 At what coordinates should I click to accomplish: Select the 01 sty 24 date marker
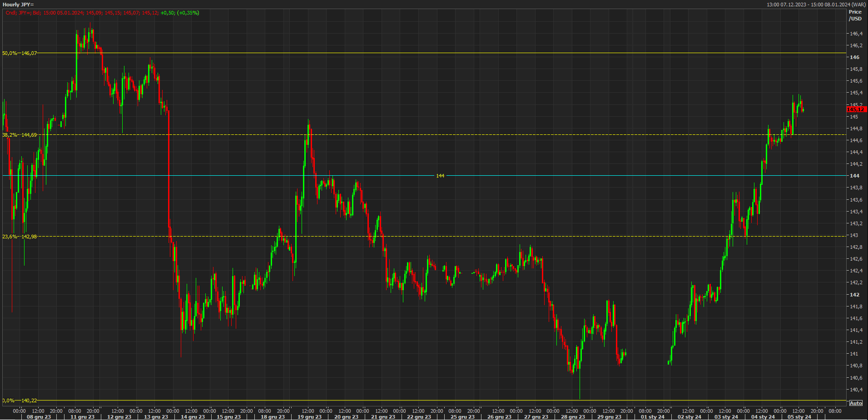[x=652, y=417]
